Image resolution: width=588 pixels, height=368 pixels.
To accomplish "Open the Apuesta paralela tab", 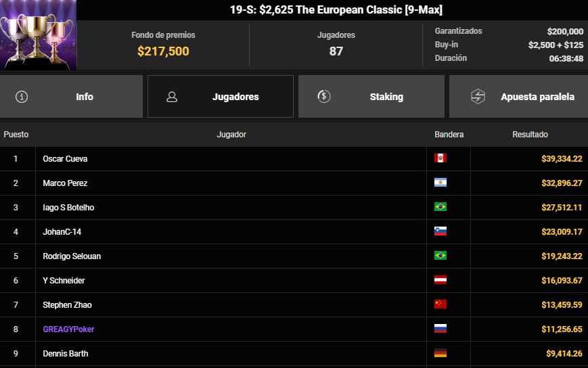I will [x=518, y=96].
